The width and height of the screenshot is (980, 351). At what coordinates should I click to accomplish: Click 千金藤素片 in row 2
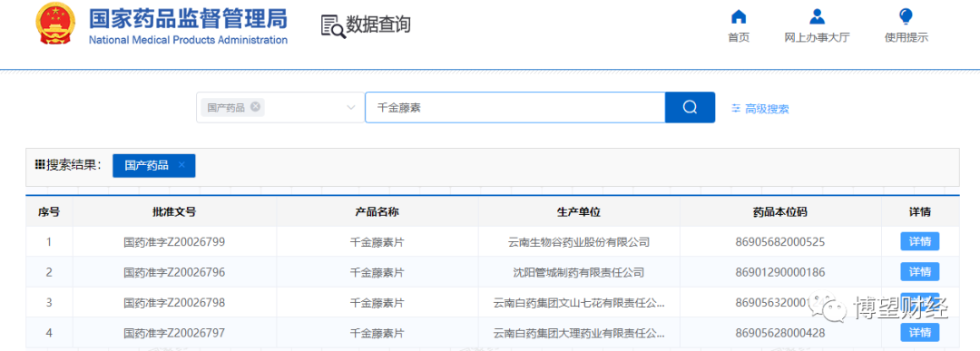point(377,272)
